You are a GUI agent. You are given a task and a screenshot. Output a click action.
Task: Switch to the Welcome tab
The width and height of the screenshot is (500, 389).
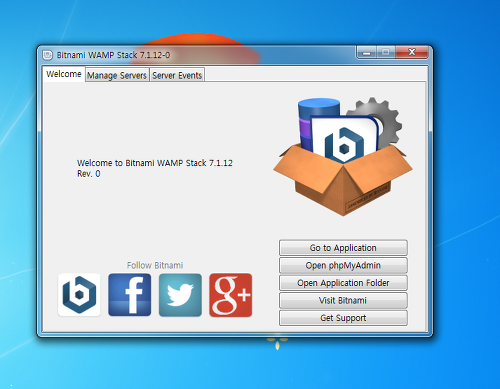pos(64,74)
